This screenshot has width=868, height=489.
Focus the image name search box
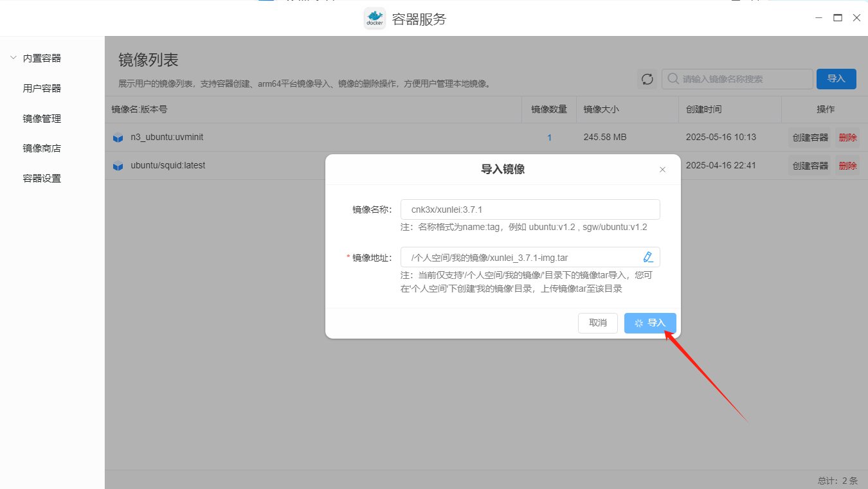point(737,79)
